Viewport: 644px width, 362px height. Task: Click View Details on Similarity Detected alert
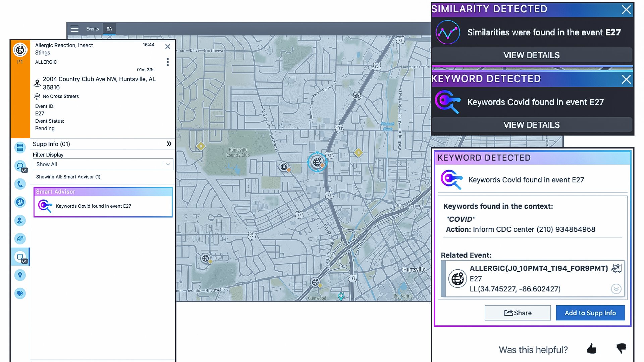point(532,55)
